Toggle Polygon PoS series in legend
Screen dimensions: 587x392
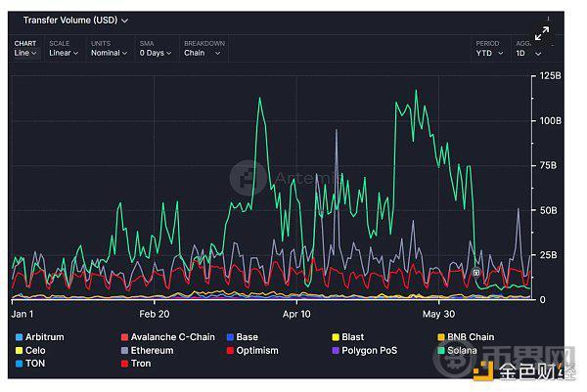pyautogui.click(x=365, y=351)
